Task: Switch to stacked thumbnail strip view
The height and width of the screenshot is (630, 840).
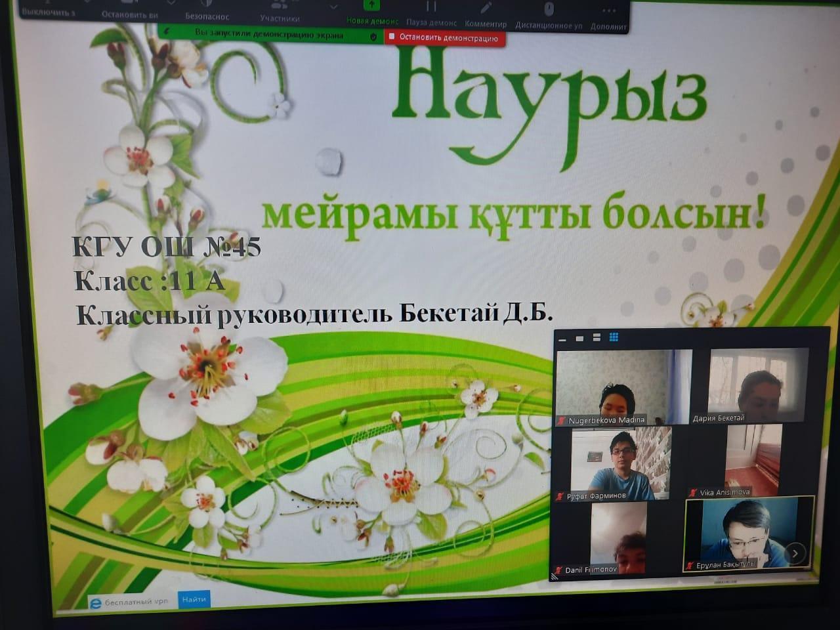Action: (597, 337)
